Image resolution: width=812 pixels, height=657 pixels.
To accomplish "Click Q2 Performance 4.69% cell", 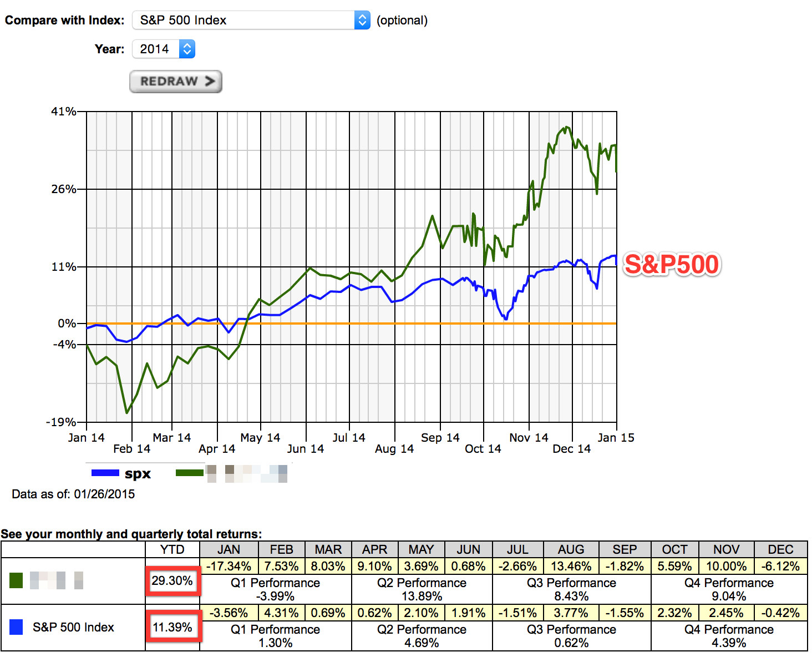I will tap(422, 636).
